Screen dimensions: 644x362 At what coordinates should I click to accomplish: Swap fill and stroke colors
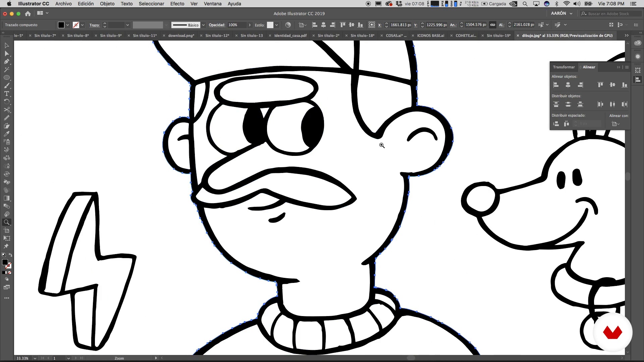(x=10, y=255)
